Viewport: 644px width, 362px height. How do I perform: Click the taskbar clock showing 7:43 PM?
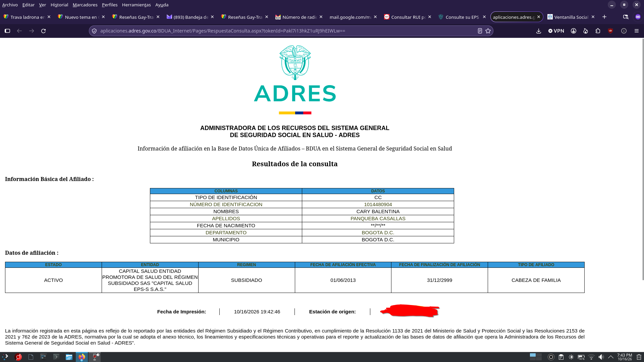625,357
